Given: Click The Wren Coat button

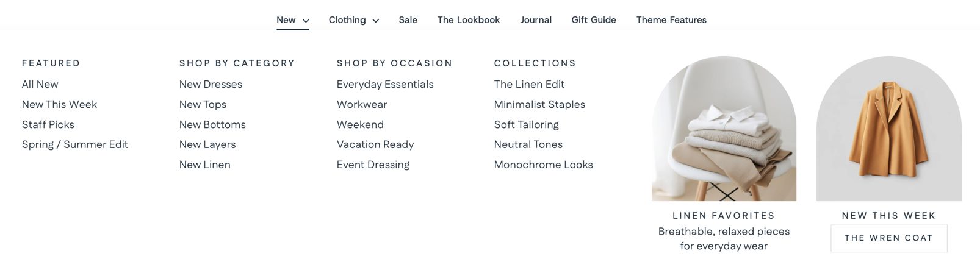Looking at the screenshot, I should point(888,238).
